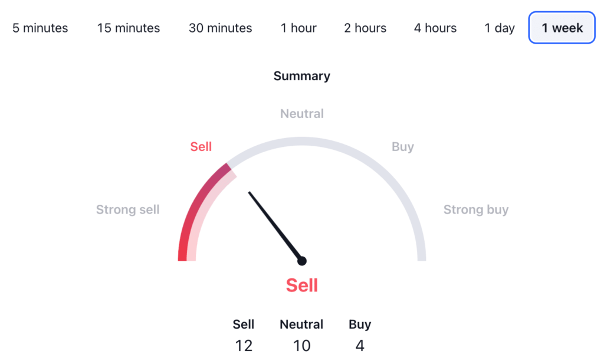604x364 pixels.
Task: Click the Buy label on gauge
Action: click(x=402, y=147)
